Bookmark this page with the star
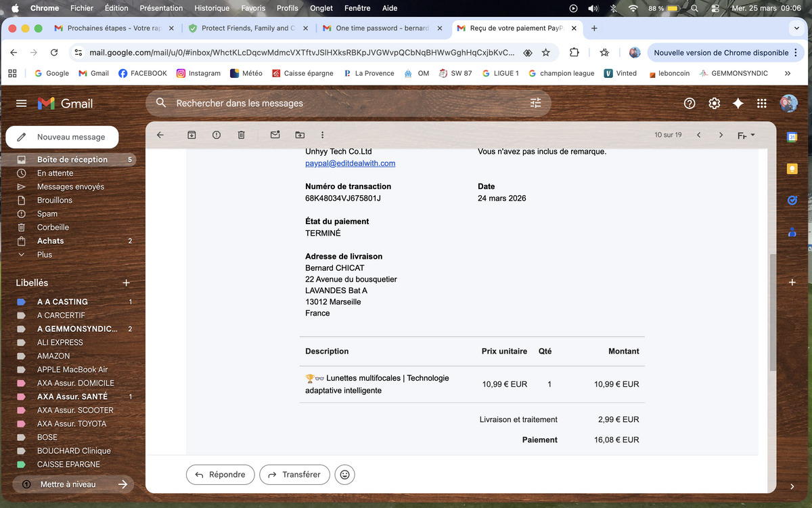The image size is (812, 508). click(x=546, y=52)
